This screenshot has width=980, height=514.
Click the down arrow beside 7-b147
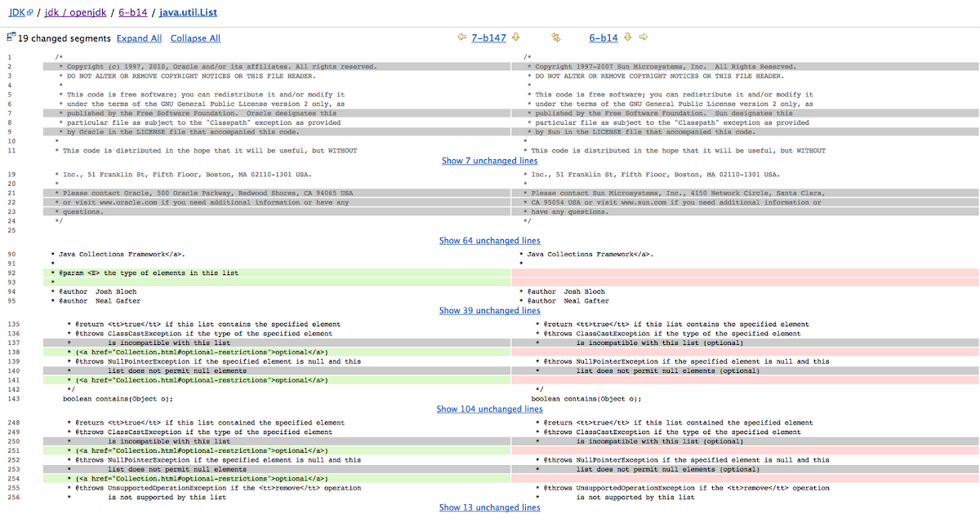coord(515,37)
